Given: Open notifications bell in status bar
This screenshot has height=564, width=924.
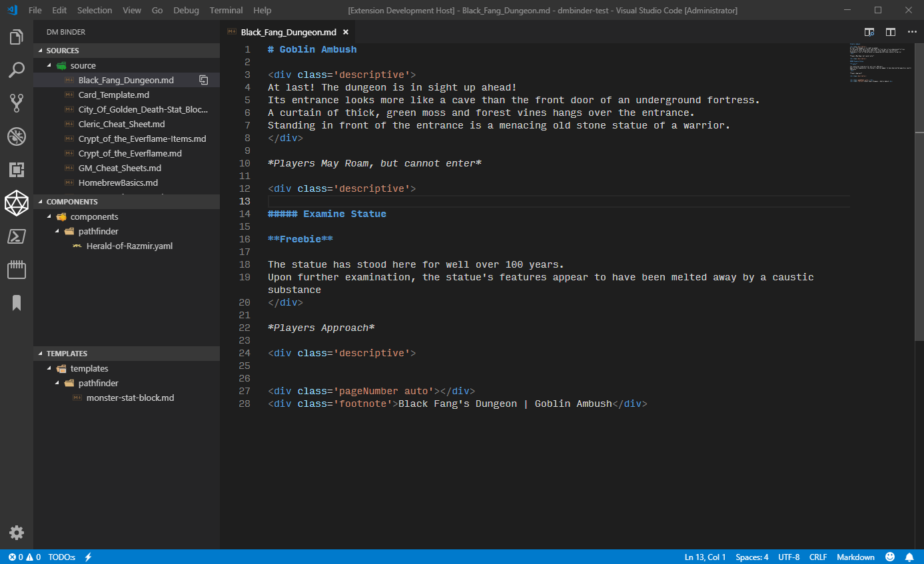Looking at the screenshot, I should [909, 557].
